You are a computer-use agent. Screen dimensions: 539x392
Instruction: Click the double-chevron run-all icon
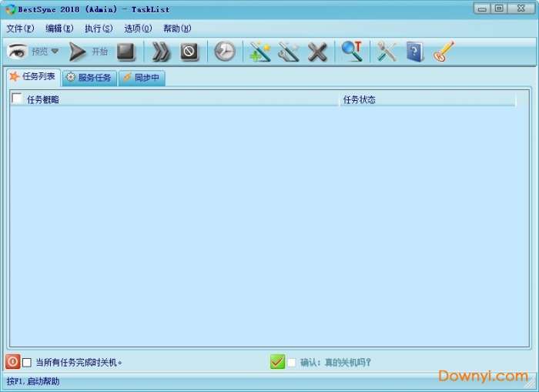point(160,52)
